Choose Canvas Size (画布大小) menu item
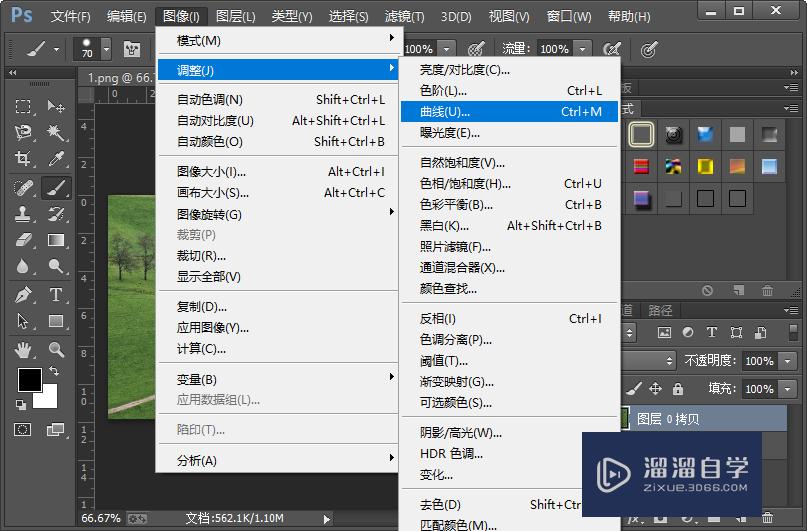This screenshot has height=531, width=807. click(x=278, y=192)
